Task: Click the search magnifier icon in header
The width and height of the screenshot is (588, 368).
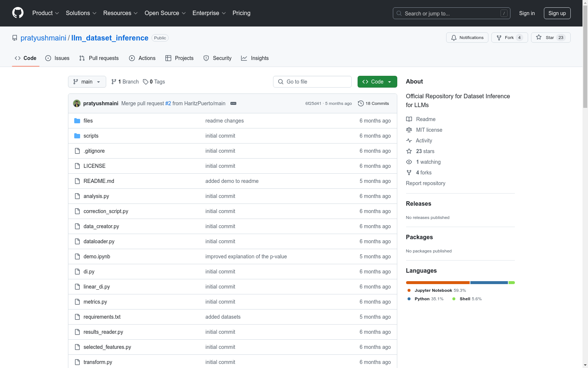Action: [399, 13]
